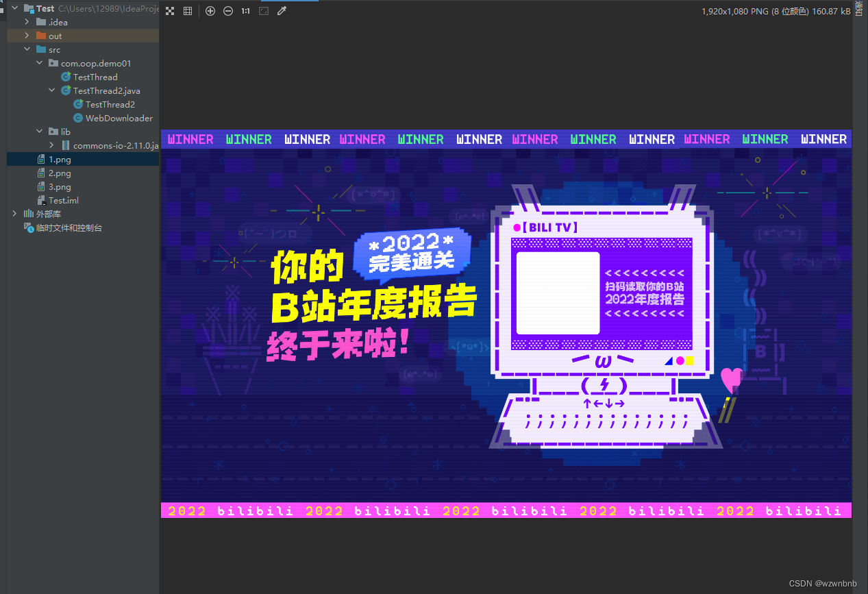Click the commons-io jar archive icon
Image resolution: width=868 pixels, height=594 pixels.
pyautogui.click(x=66, y=145)
